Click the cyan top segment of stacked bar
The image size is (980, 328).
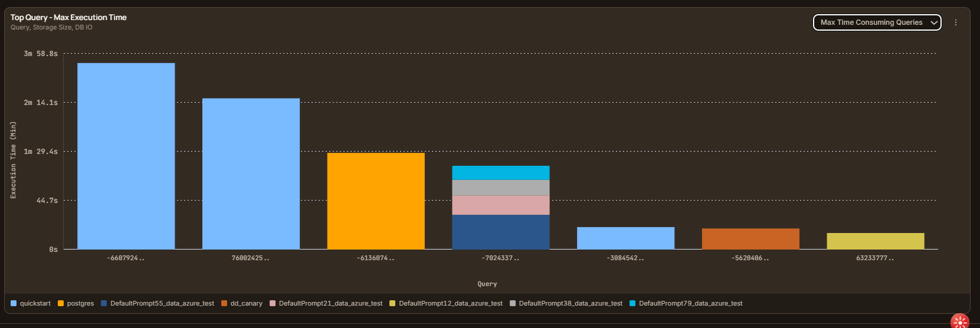[x=501, y=173]
